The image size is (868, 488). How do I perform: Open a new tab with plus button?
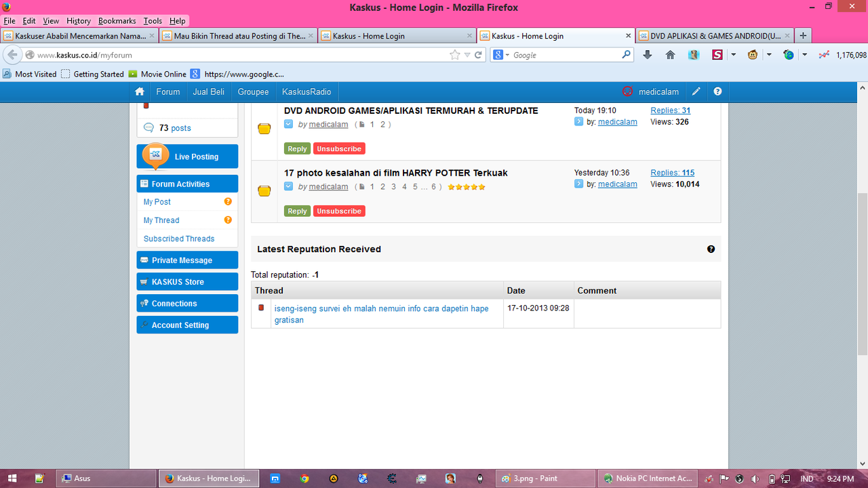tap(803, 36)
